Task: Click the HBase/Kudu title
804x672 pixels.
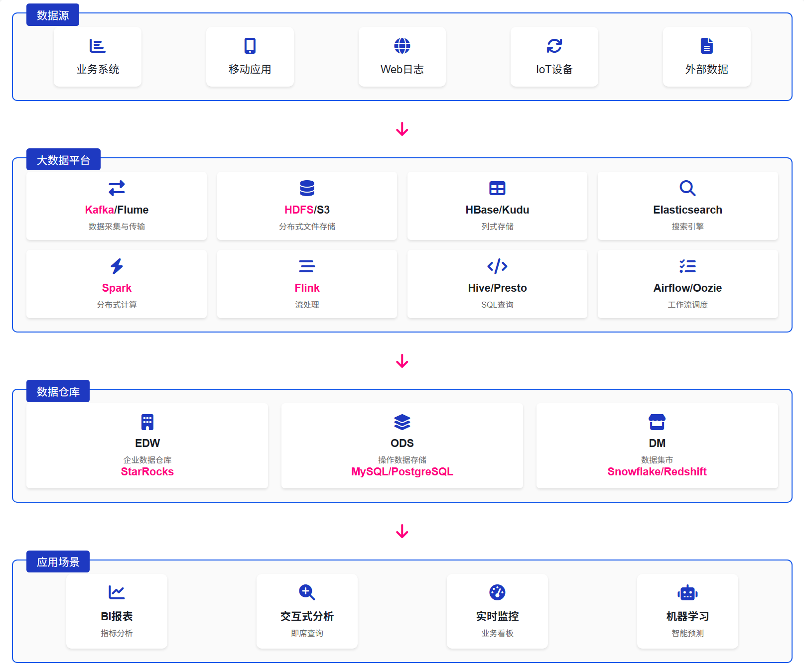Action: coord(497,210)
